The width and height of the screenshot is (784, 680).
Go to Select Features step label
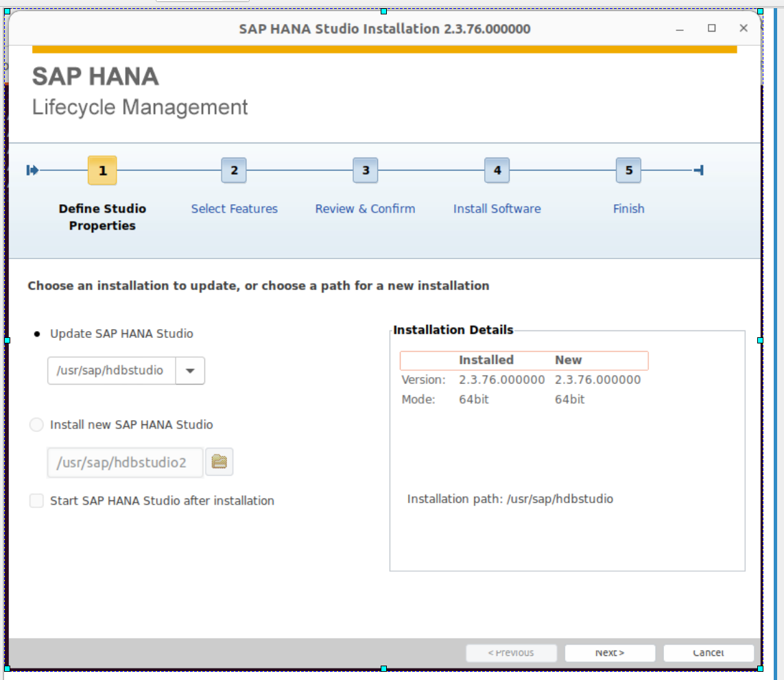234,209
